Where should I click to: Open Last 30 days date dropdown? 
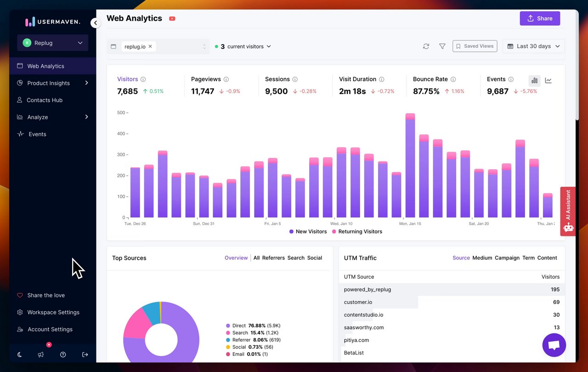pyautogui.click(x=534, y=46)
